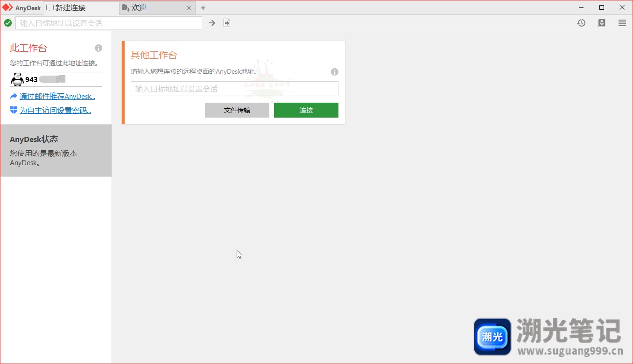Click the info icon in 其他工作台 panel
The image size is (633, 364).
[335, 72]
